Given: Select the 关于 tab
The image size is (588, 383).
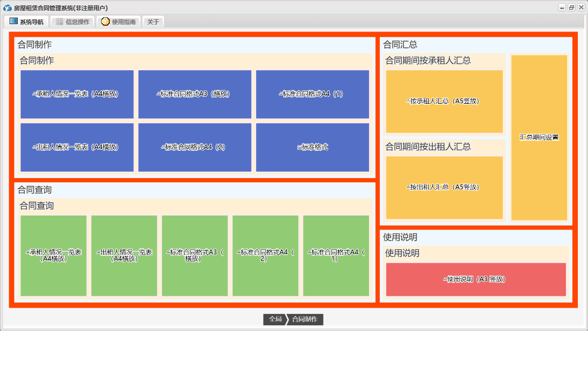Looking at the screenshot, I should coord(153,22).
